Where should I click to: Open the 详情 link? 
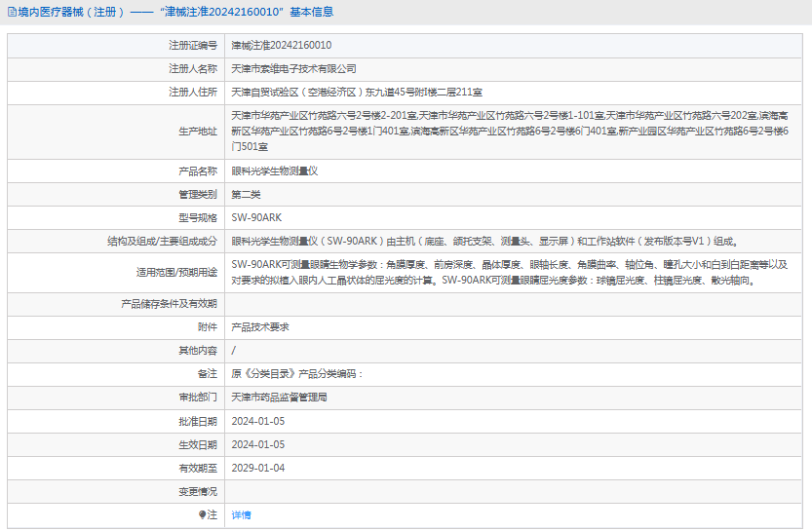pos(241,515)
